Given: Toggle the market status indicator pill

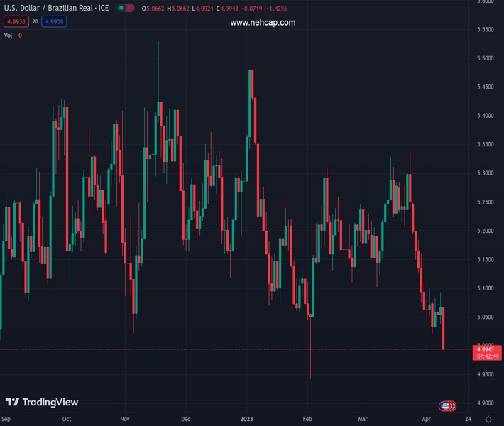Looking at the screenshot, I should 125,8.
